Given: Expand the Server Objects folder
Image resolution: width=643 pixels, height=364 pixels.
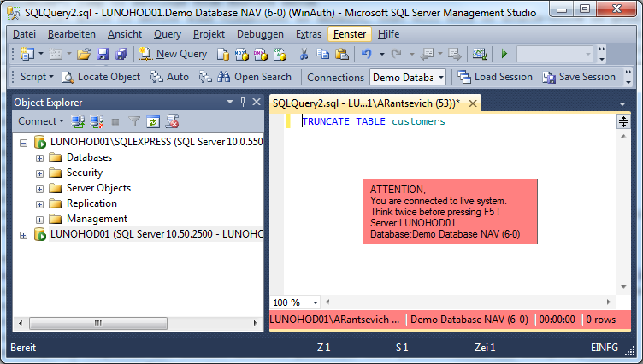Looking at the screenshot, I should click(x=39, y=189).
